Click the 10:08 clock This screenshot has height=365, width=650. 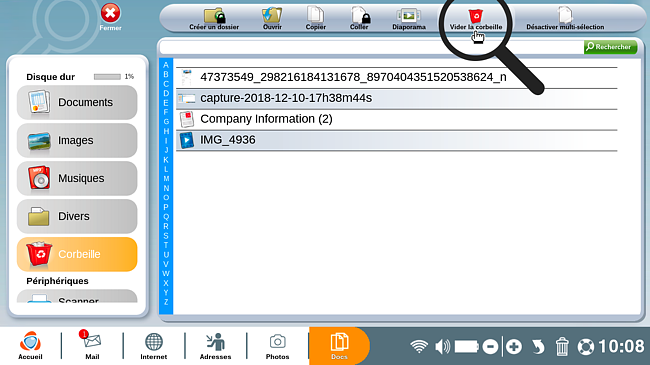[x=621, y=346]
